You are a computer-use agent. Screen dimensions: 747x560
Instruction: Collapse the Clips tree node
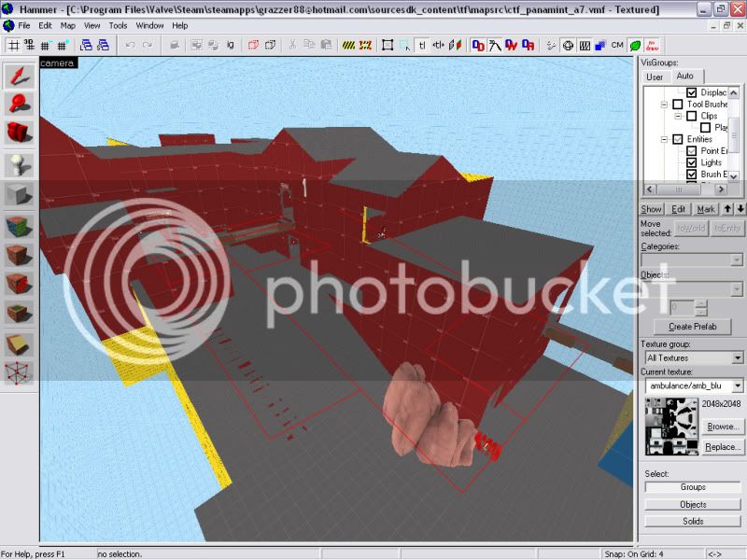[x=678, y=116]
